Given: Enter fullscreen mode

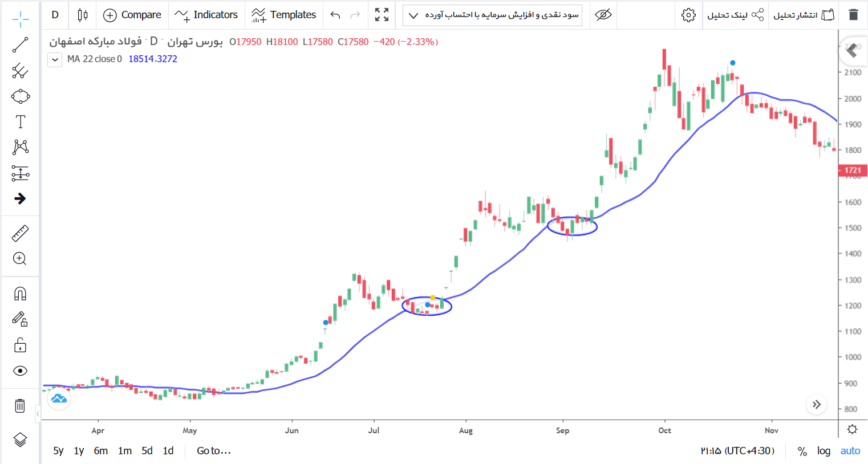Looking at the screenshot, I should tap(382, 15).
